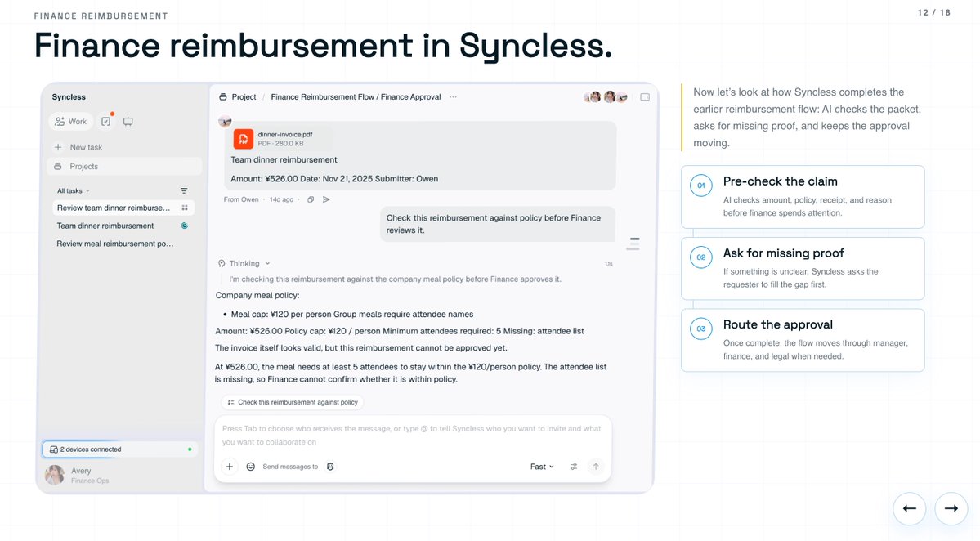Expand the All tasks dropdown

tap(73, 191)
